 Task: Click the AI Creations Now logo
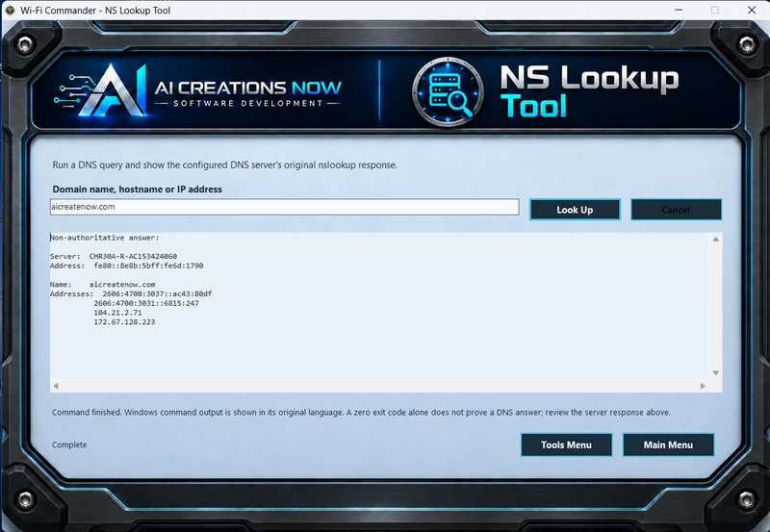[197, 91]
